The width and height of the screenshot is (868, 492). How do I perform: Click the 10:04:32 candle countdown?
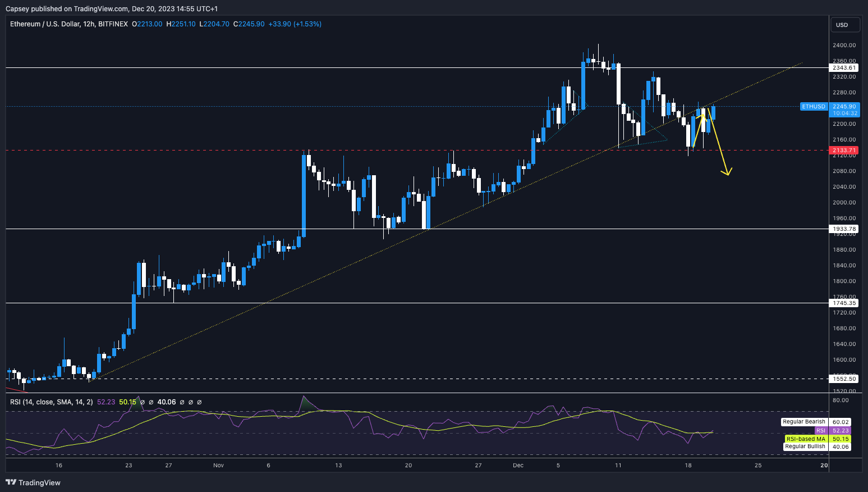pyautogui.click(x=844, y=113)
